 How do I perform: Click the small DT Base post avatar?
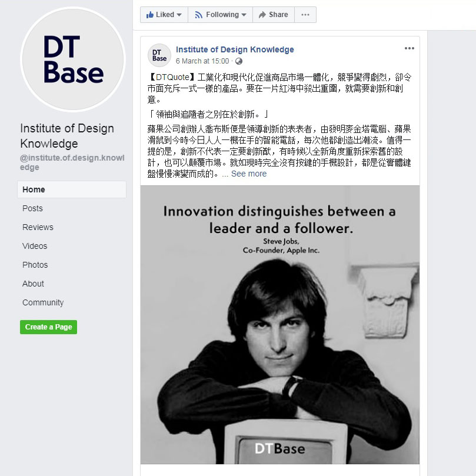(159, 55)
